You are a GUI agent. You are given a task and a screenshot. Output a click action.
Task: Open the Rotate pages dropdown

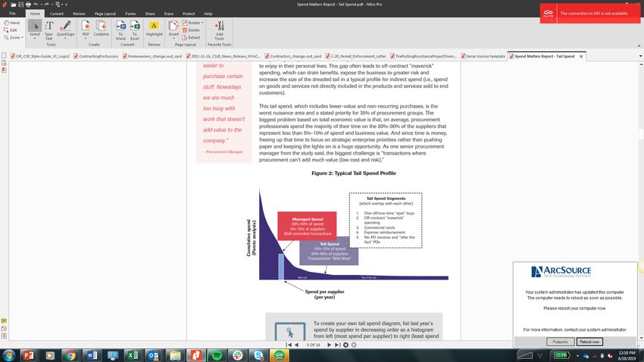coord(192,23)
